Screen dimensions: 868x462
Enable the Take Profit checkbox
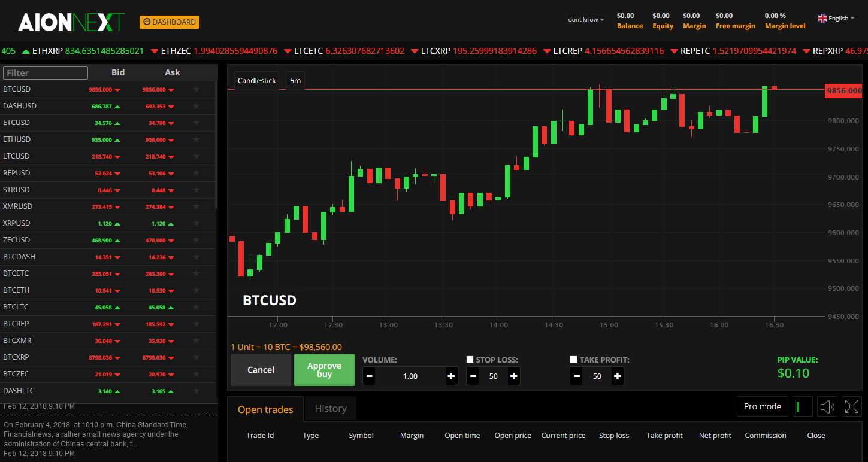pyautogui.click(x=574, y=360)
